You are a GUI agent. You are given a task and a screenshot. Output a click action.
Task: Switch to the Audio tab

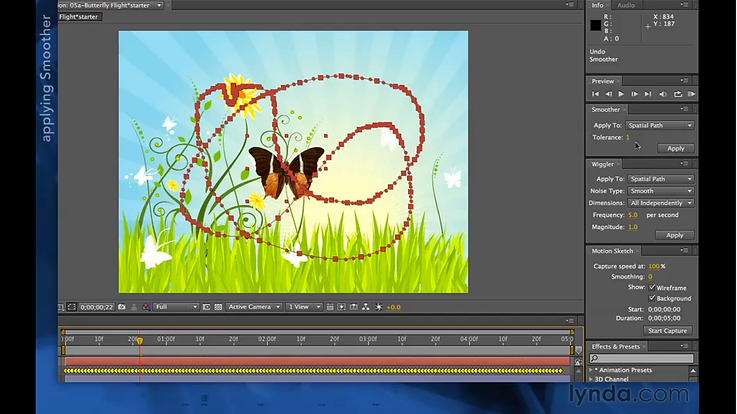tap(626, 5)
